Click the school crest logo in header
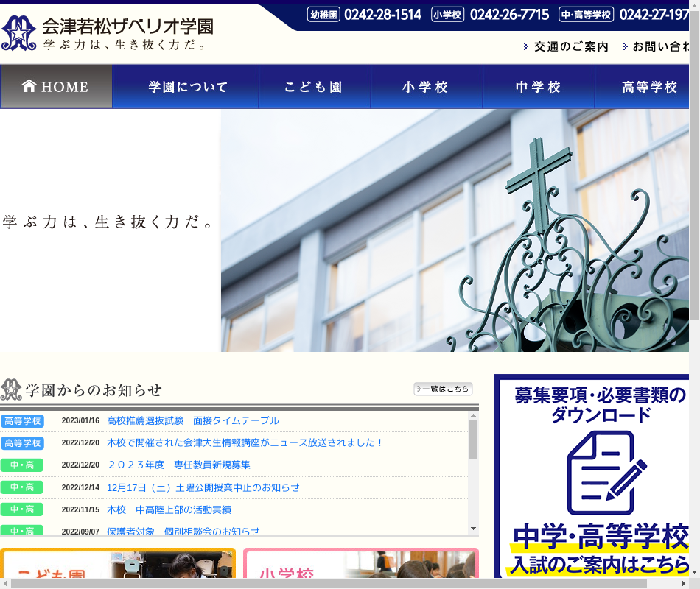Viewport: 700px width, 589px height. pyautogui.click(x=18, y=33)
